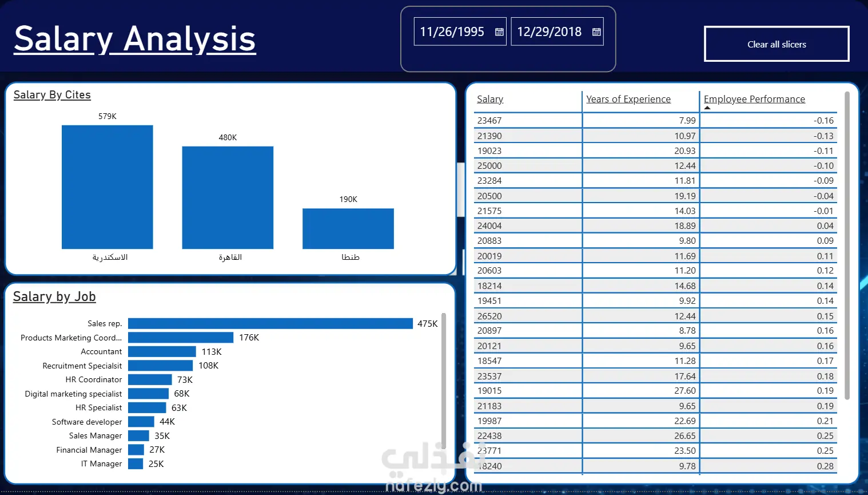Select the Sales rep. 475K bar
The height and width of the screenshot is (495, 868).
(x=270, y=323)
